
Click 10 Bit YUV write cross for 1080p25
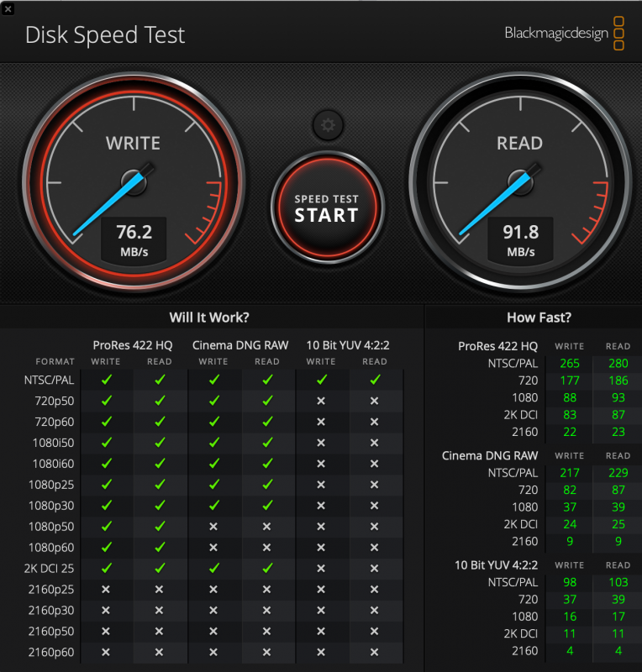(321, 485)
